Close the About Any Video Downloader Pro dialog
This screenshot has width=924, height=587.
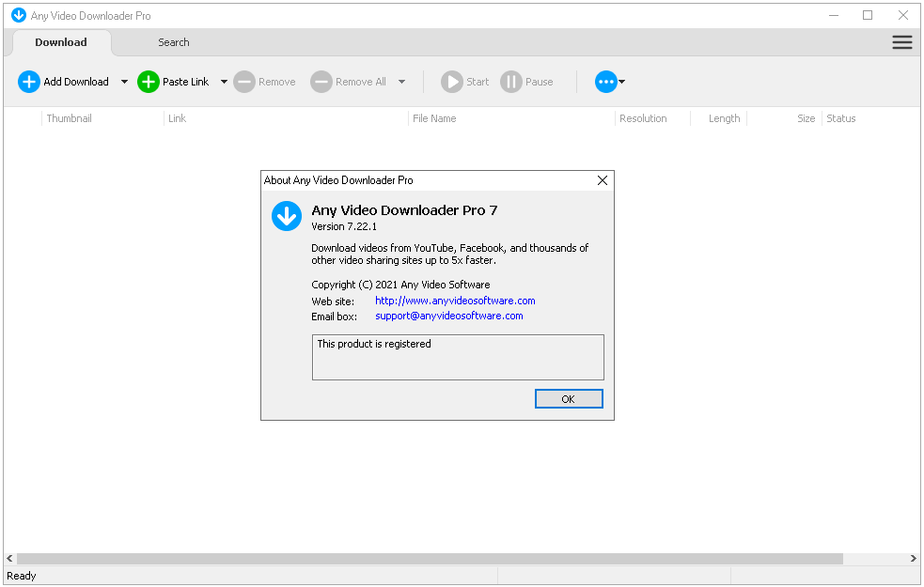603,180
